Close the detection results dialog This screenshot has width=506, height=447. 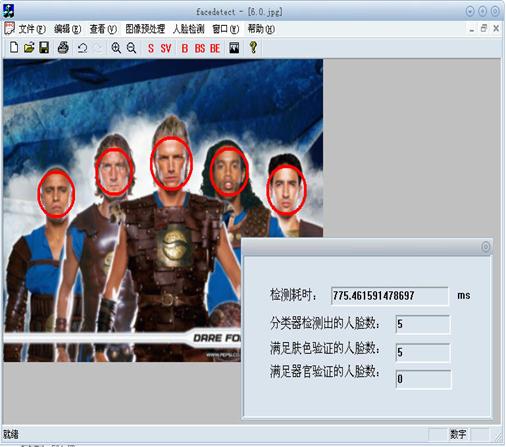coord(486,247)
